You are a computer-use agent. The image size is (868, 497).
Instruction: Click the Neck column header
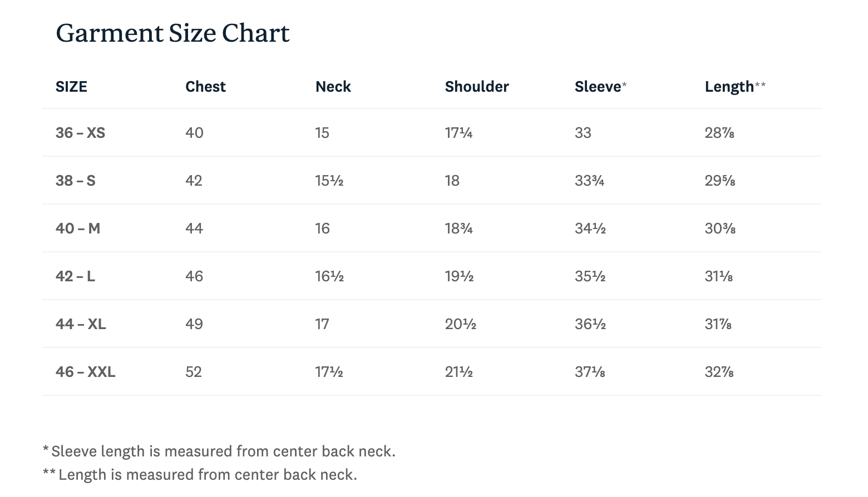(x=333, y=87)
